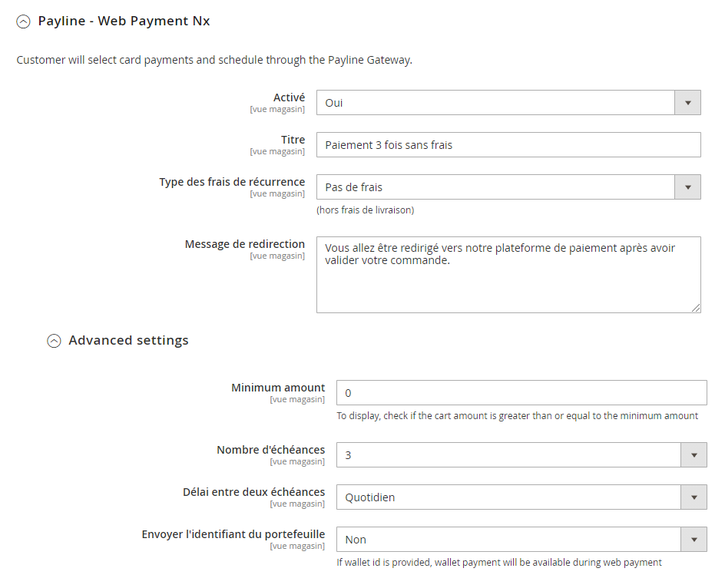The image size is (725, 588).
Task: Click the arrow button on Activé select
Action: pos(687,103)
